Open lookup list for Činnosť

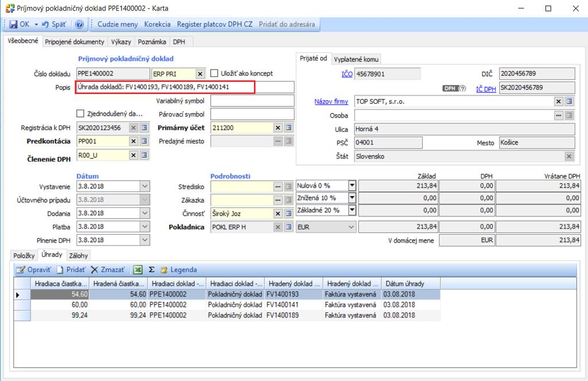[x=288, y=213]
